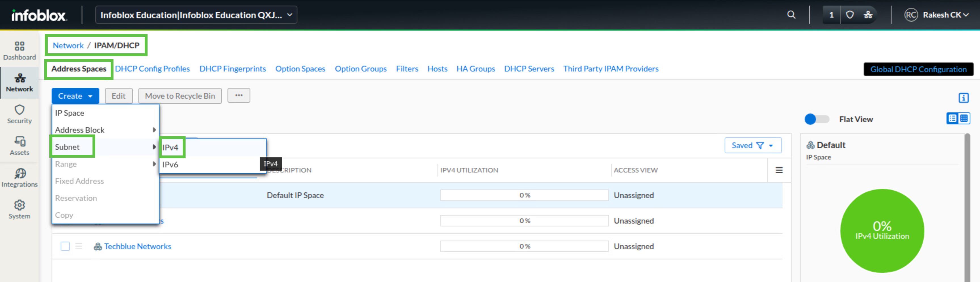Image resolution: width=980 pixels, height=282 pixels.
Task: Open the Security shield sidebar item
Action: click(x=19, y=115)
